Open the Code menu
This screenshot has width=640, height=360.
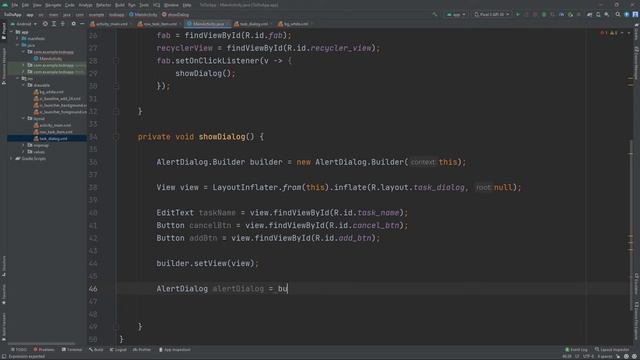pos(70,5)
